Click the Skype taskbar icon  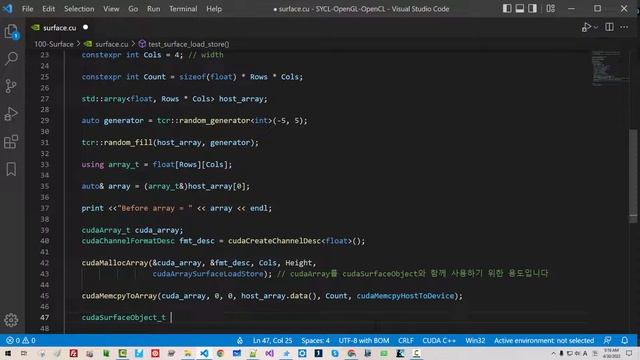[x=335, y=353]
